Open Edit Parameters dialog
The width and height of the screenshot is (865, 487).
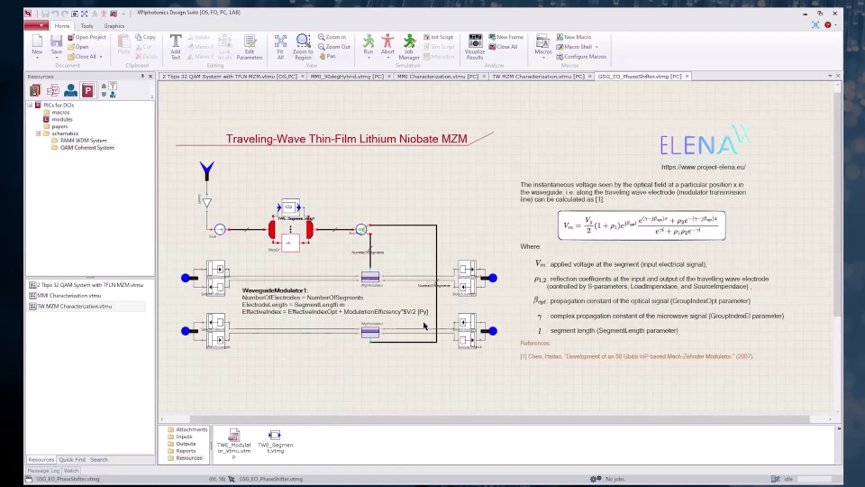[x=250, y=45]
